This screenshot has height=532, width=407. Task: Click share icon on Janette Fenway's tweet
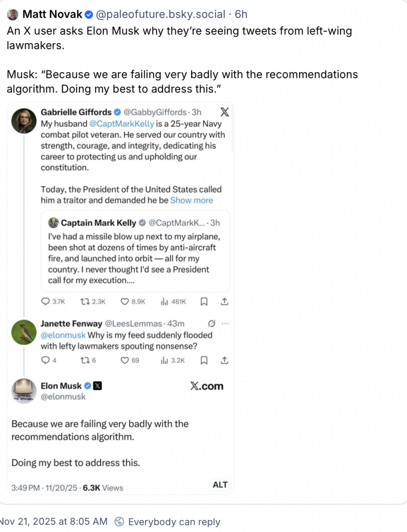pyautogui.click(x=225, y=360)
